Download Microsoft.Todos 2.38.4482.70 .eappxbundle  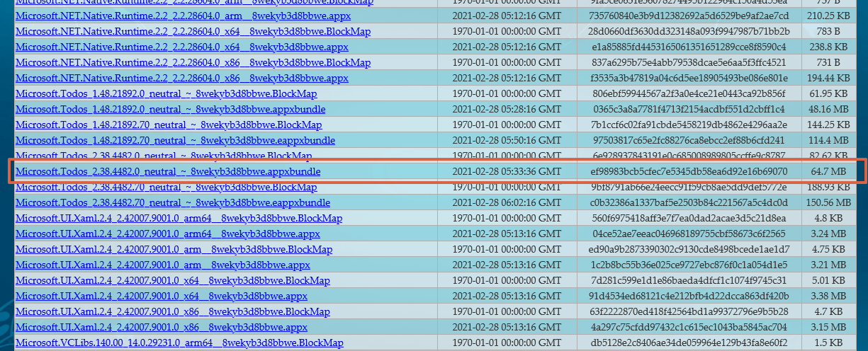(x=173, y=202)
